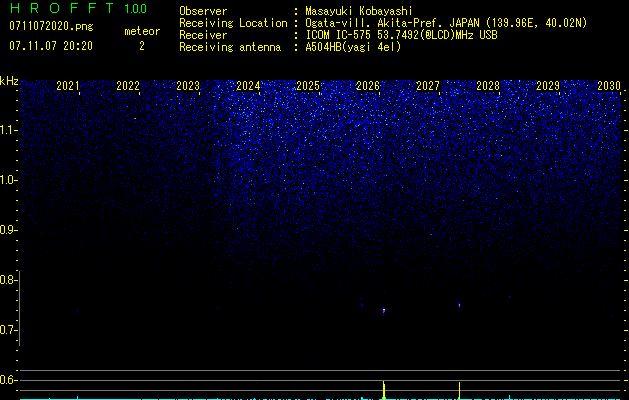Click the 2024 time axis marker
Image resolution: width=629 pixels, height=400 pixels.
(248, 85)
